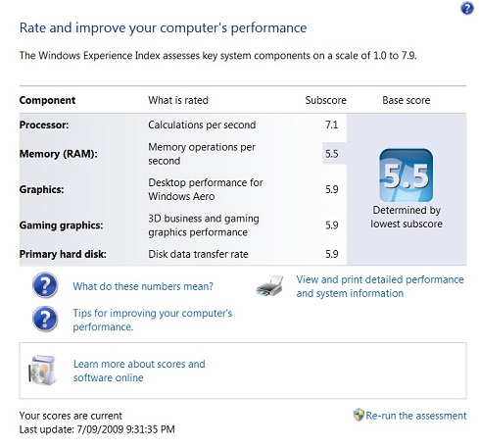Click the software box icon near 'Learn more'

pos(42,370)
